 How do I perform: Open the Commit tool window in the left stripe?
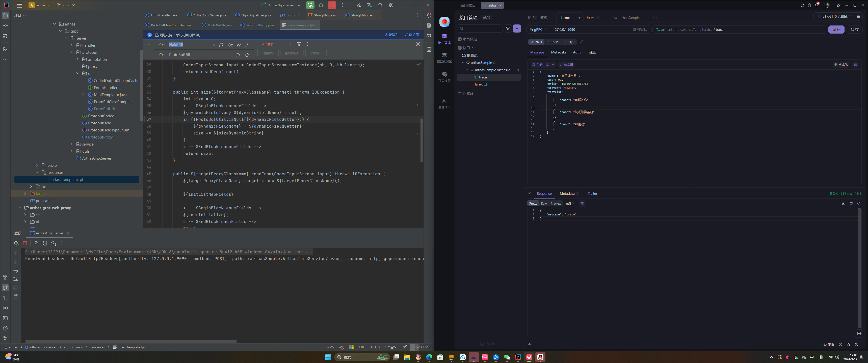(x=5, y=25)
